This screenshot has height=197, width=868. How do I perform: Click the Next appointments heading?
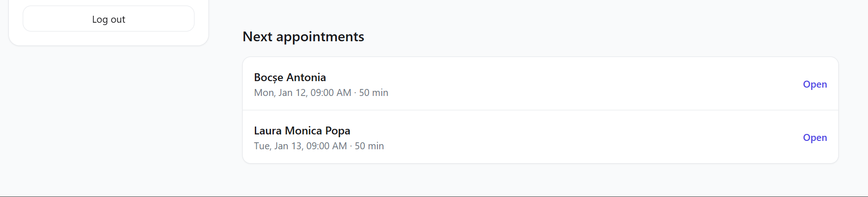tap(303, 37)
